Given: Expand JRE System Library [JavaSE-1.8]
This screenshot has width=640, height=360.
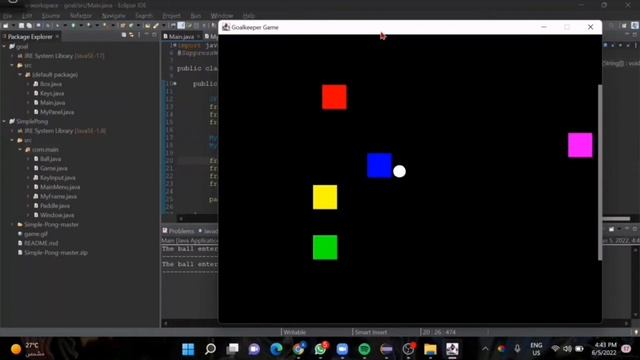Looking at the screenshot, I should pyautogui.click(x=12, y=131).
